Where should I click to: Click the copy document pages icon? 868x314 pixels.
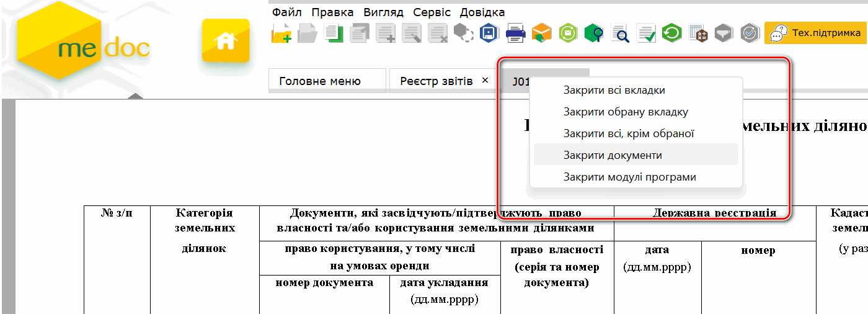(334, 33)
